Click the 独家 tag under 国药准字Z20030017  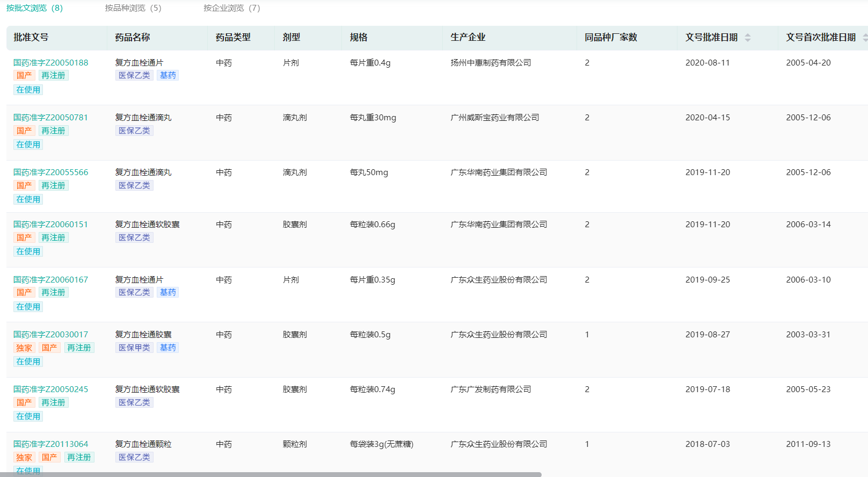click(x=24, y=348)
